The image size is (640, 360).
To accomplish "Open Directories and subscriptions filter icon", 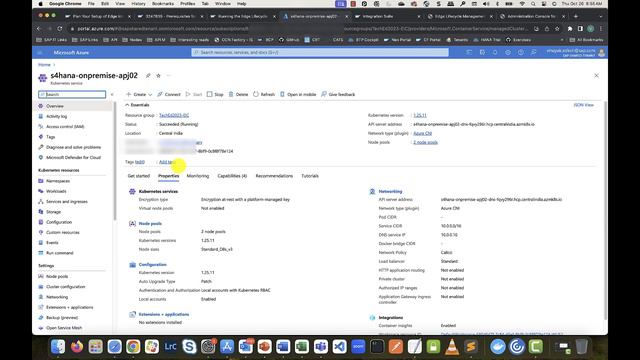I will coord(482,53).
